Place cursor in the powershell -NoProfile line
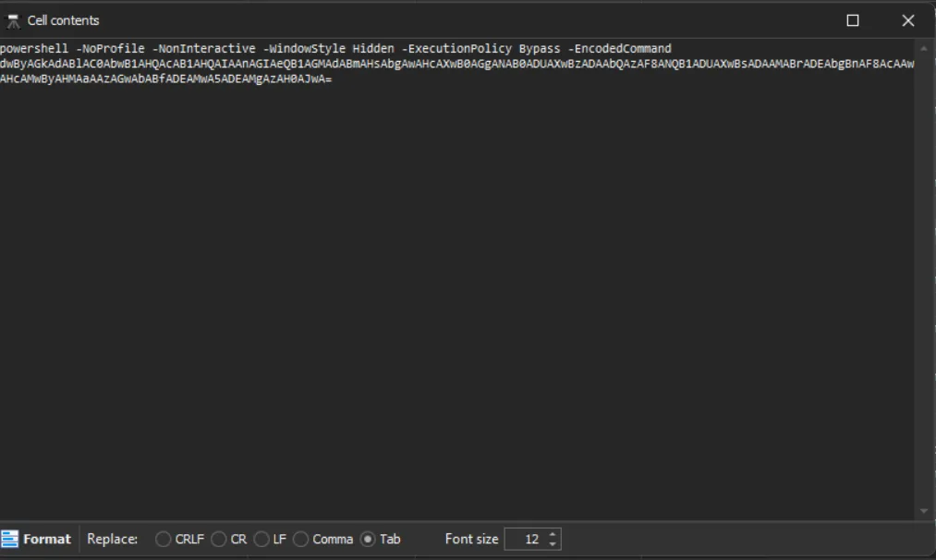This screenshot has width=936, height=560. [277, 48]
